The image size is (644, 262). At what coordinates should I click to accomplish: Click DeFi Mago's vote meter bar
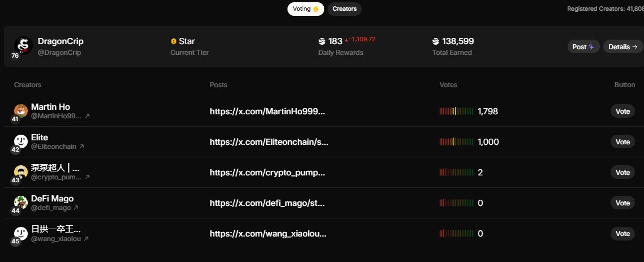point(457,203)
